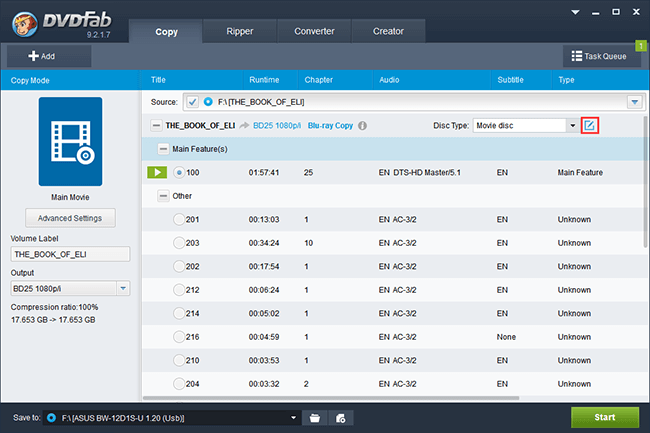This screenshot has height=433, width=650.
Task: Collapse the Main Feature(s) group
Action: point(164,149)
